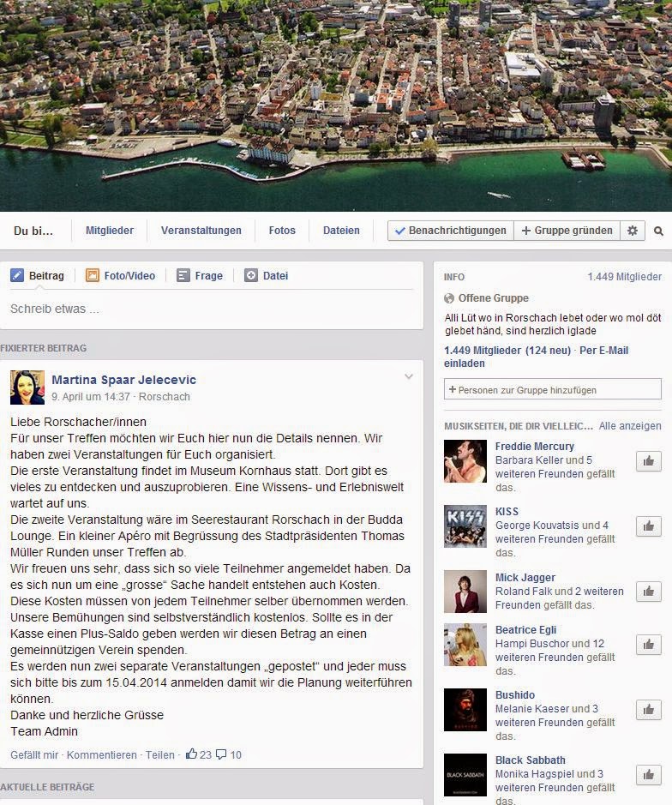Like the Mick Jagger page suggestion
672x805 pixels.
pos(648,592)
